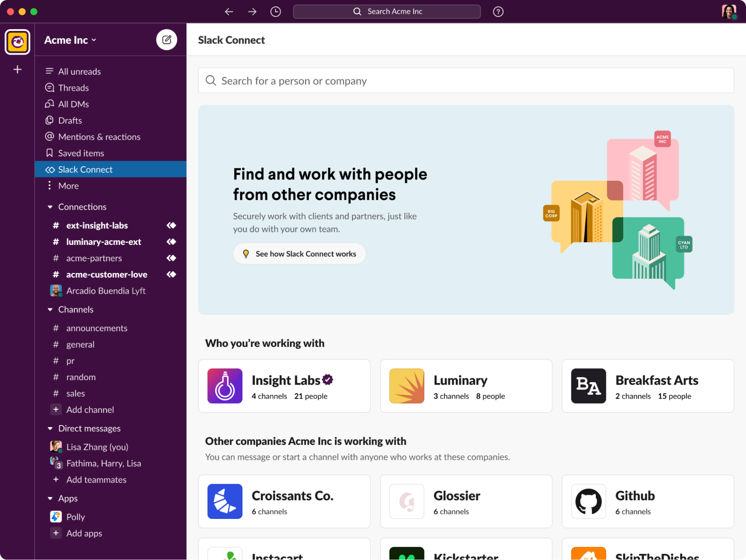This screenshot has height=560, width=746.
Task: Open the Github company card
Action: [648, 501]
